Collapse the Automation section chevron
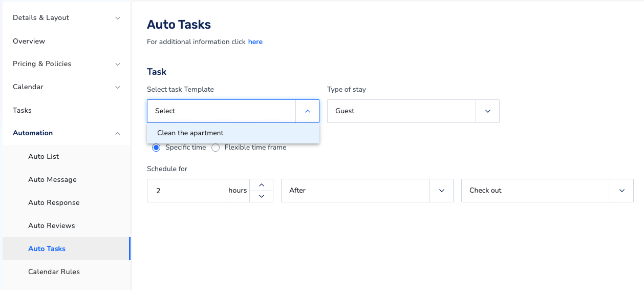The height and width of the screenshot is (290, 644). [x=118, y=133]
